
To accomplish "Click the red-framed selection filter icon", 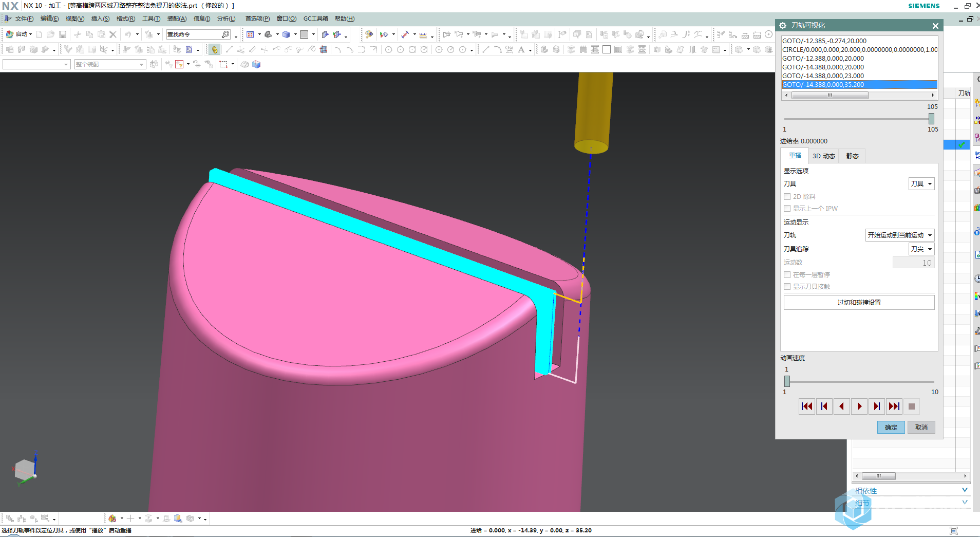I will point(179,64).
